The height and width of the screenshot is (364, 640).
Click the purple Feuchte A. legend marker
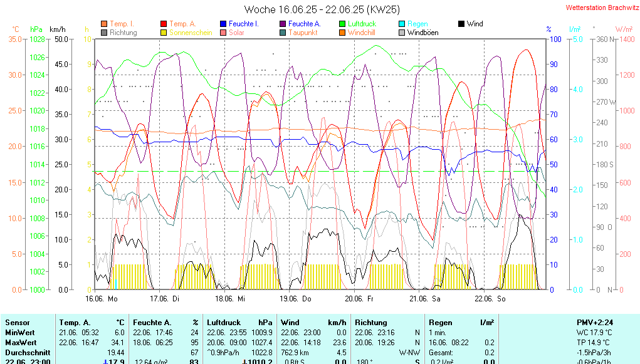tap(283, 24)
